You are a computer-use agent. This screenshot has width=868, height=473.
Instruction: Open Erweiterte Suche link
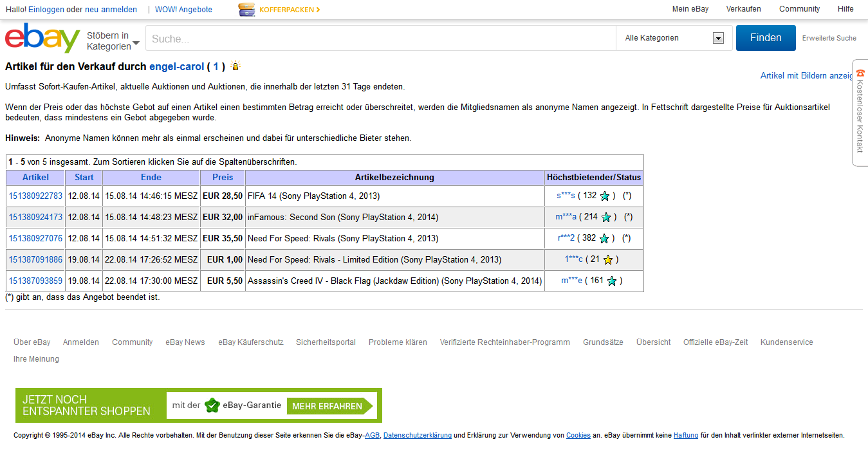point(829,38)
